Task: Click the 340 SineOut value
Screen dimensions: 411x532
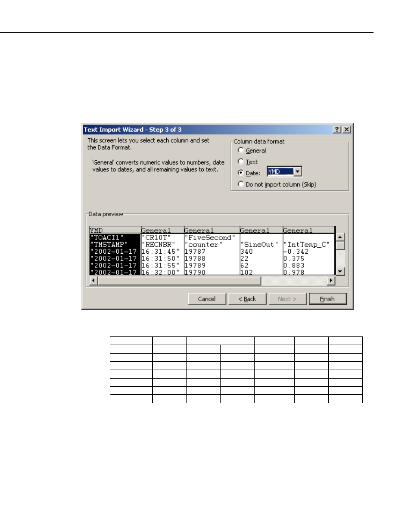Action: pos(246,252)
